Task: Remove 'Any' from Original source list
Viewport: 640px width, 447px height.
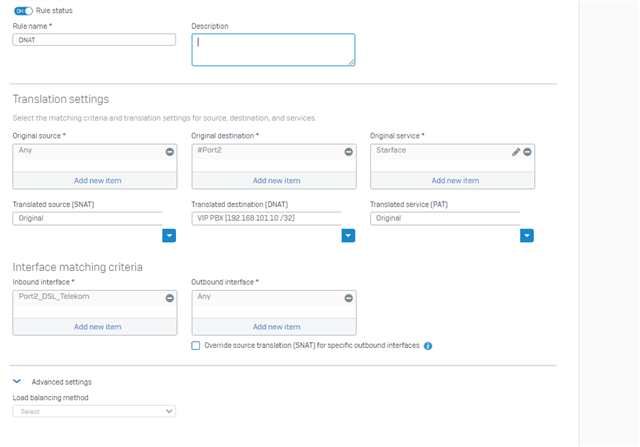Action: (170, 152)
